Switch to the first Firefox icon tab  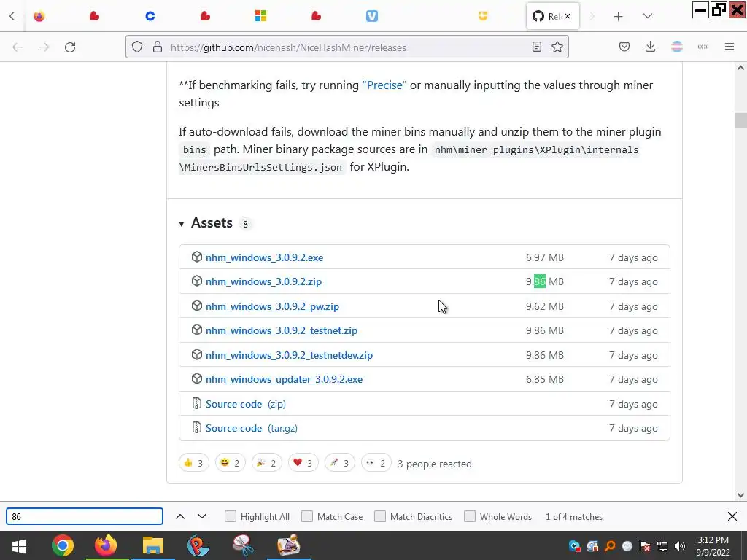point(39,16)
